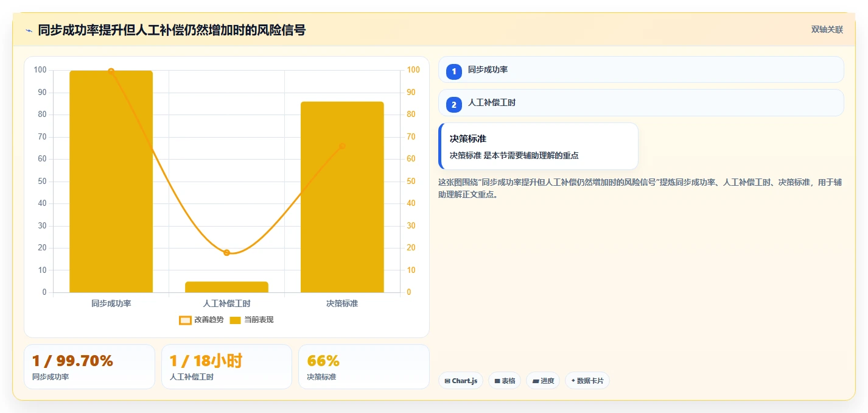Click the 双轴关联 label in header

[x=827, y=30]
